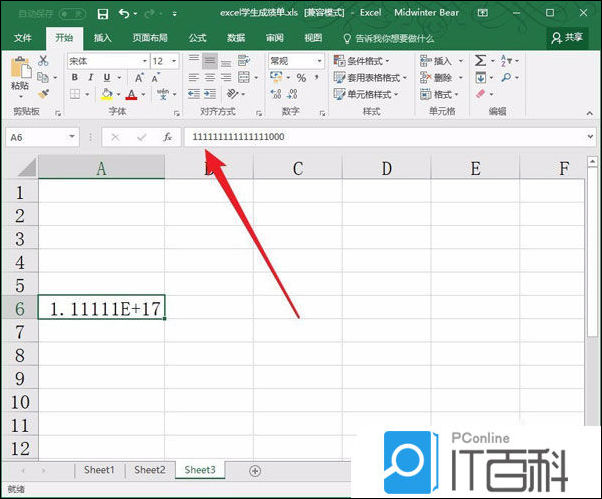The height and width of the screenshot is (499, 602).
Task: Open the Insert ribbon tab
Action: coord(103,38)
